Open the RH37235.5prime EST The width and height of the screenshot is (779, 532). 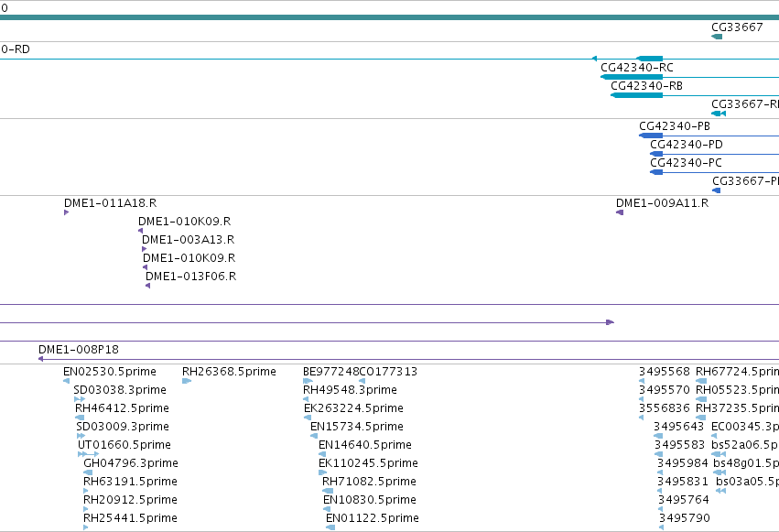click(737, 408)
